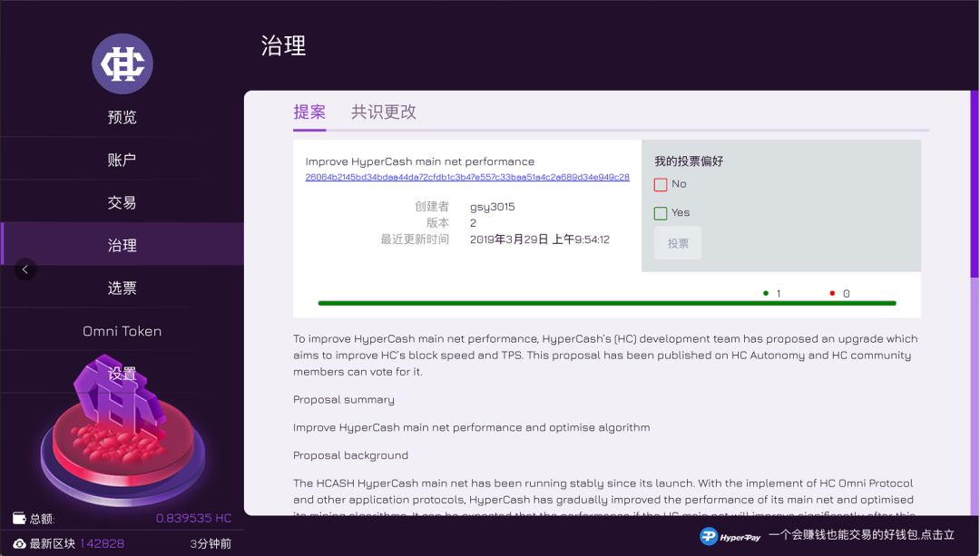Image resolution: width=980 pixels, height=556 pixels.
Task: Open the 选票 tickets page
Action: click(x=122, y=288)
